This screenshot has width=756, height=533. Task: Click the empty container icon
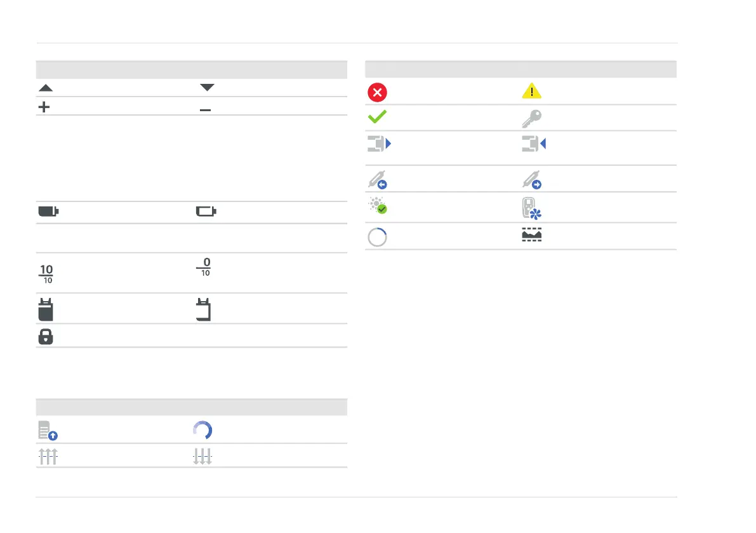point(202,309)
